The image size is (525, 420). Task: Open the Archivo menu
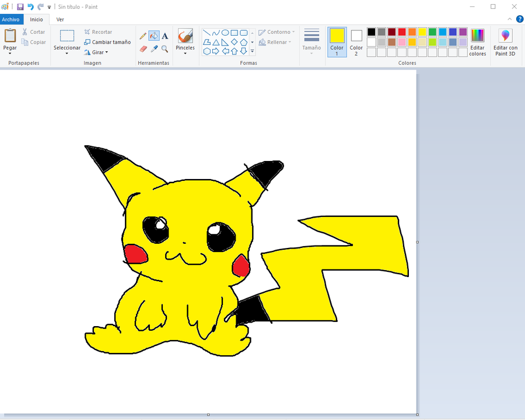[10, 19]
